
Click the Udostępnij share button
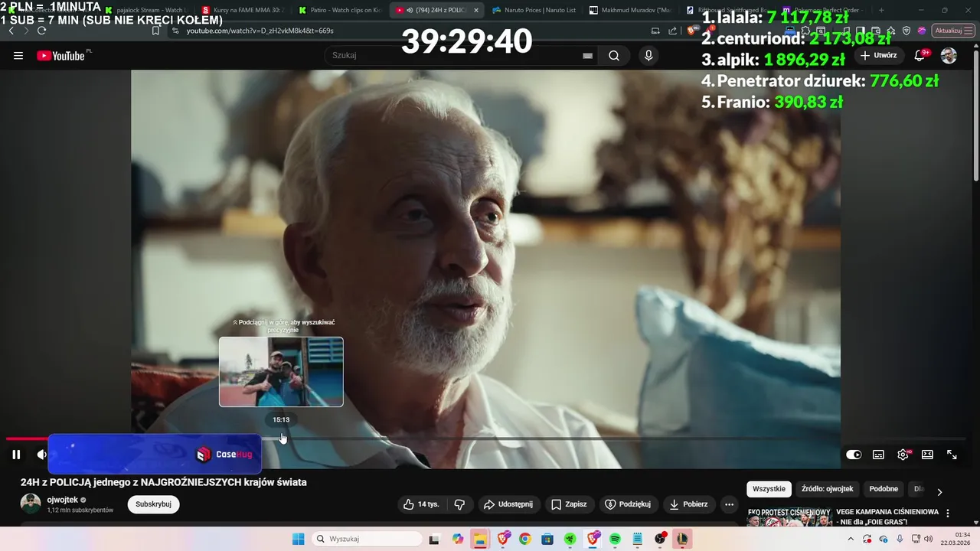point(508,504)
